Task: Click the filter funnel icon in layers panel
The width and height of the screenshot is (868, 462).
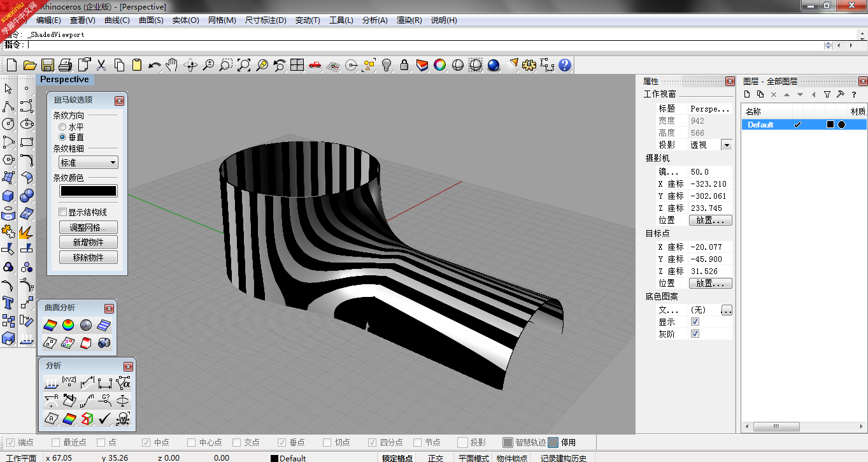Action: point(827,94)
